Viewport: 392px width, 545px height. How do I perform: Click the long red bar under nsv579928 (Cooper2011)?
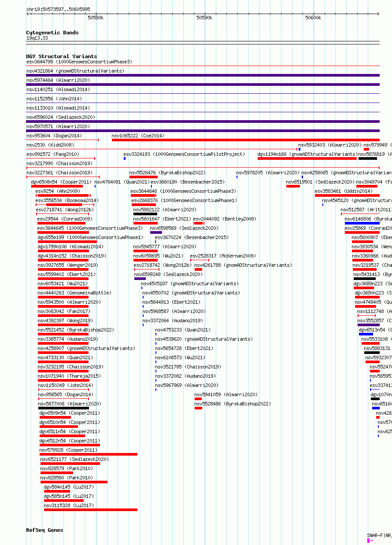coord(89,454)
